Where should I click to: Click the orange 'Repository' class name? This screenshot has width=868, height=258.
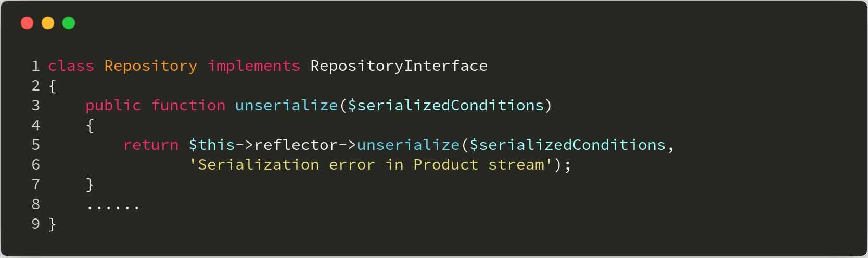pyautogui.click(x=151, y=66)
